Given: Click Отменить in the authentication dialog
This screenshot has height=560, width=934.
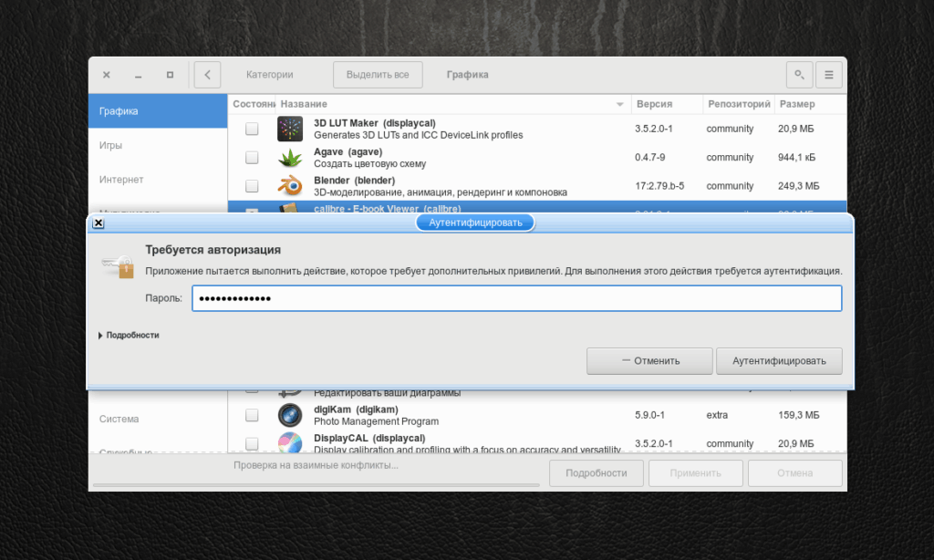Looking at the screenshot, I should (x=649, y=361).
